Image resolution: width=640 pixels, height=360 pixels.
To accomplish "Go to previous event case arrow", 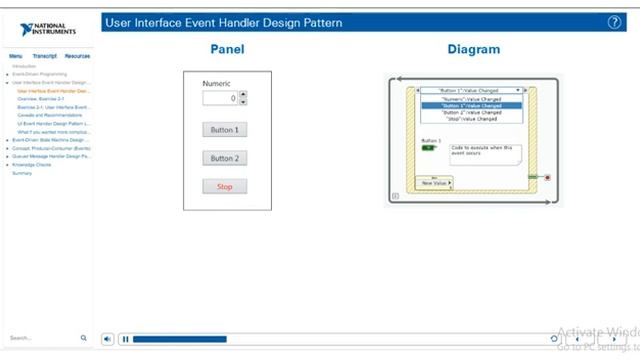I will click(418, 90).
